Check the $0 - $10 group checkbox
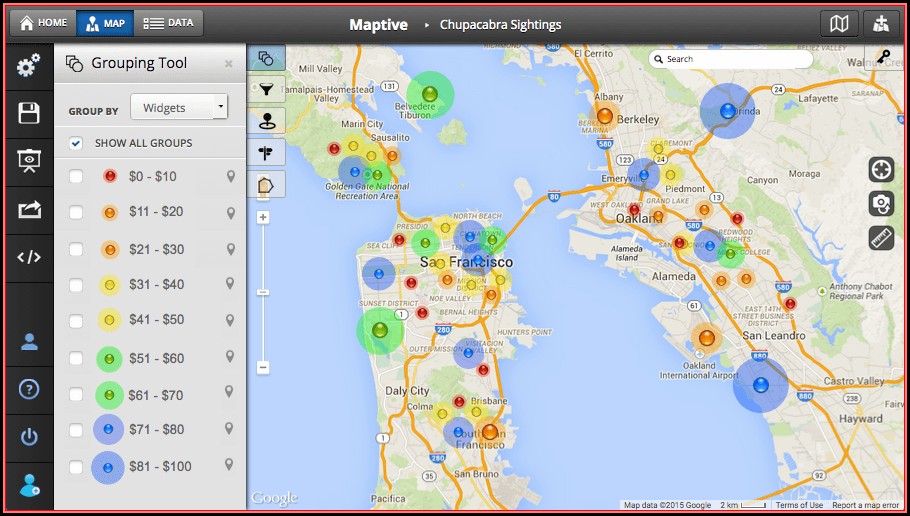Image resolution: width=910 pixels, height=516 pixels. pyautogui.click(x=76, y=177)
